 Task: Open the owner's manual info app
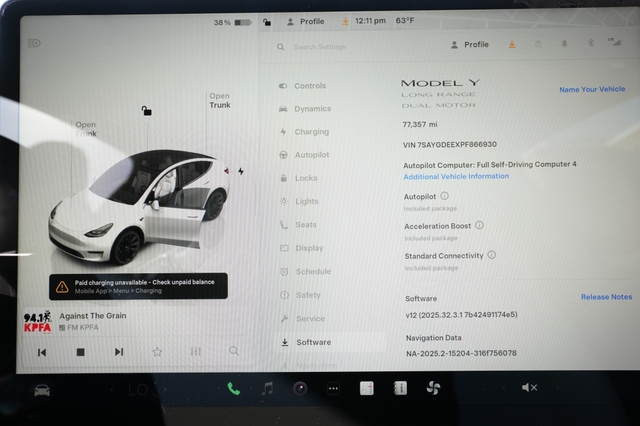click(400, 388)
